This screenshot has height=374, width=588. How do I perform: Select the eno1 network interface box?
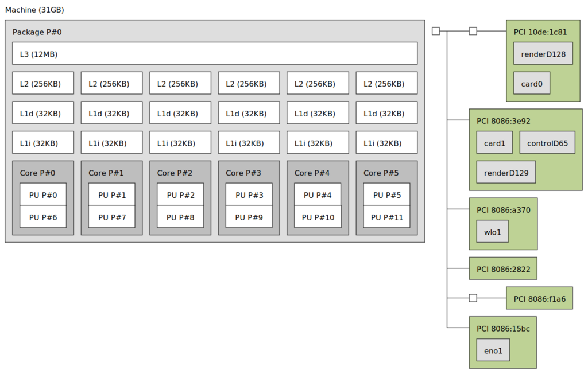click(493, 350)
